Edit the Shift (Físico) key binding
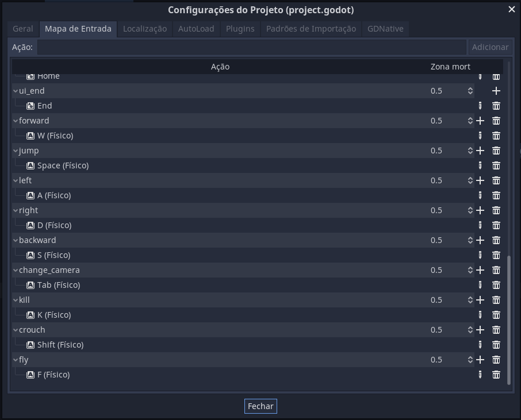Screen dimensions: 521x420 (480, 345)
